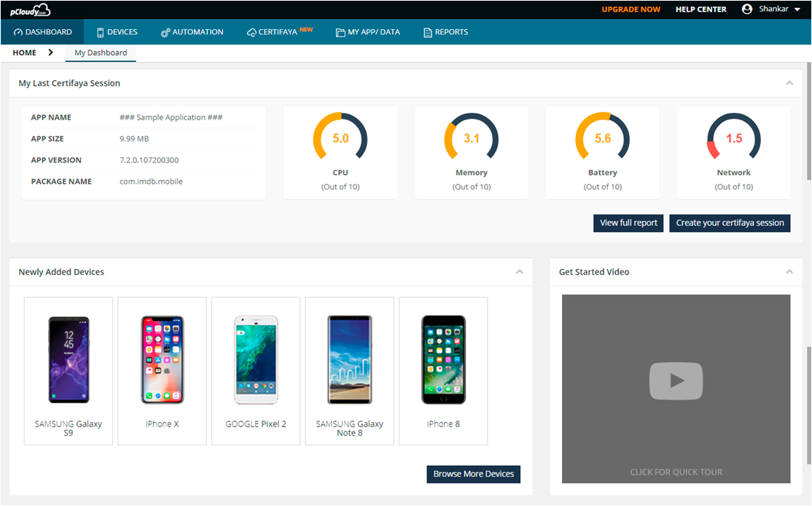This screenshot has width=812, height=506.
Task: Go to the REPORTS menu tab
Action: click(x=445, y=32)
